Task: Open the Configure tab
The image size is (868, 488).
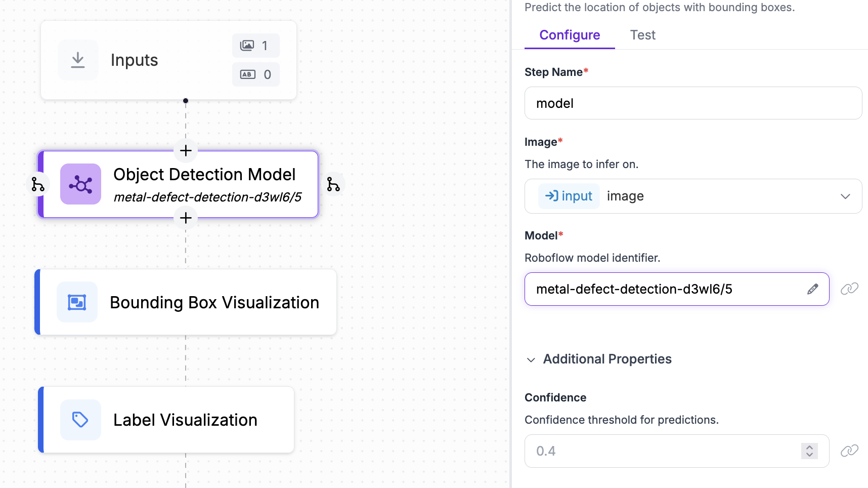Action: click(x=569, y=35)
